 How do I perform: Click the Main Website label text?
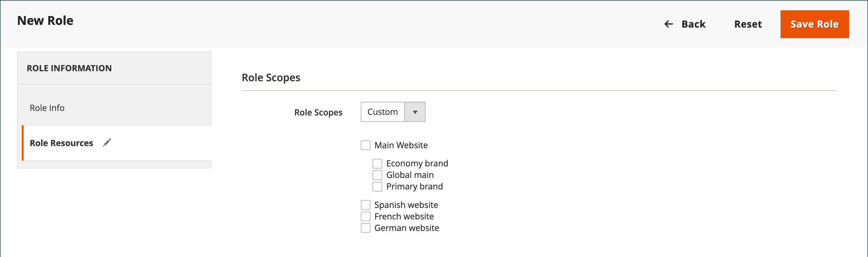(x=401, y=145)
